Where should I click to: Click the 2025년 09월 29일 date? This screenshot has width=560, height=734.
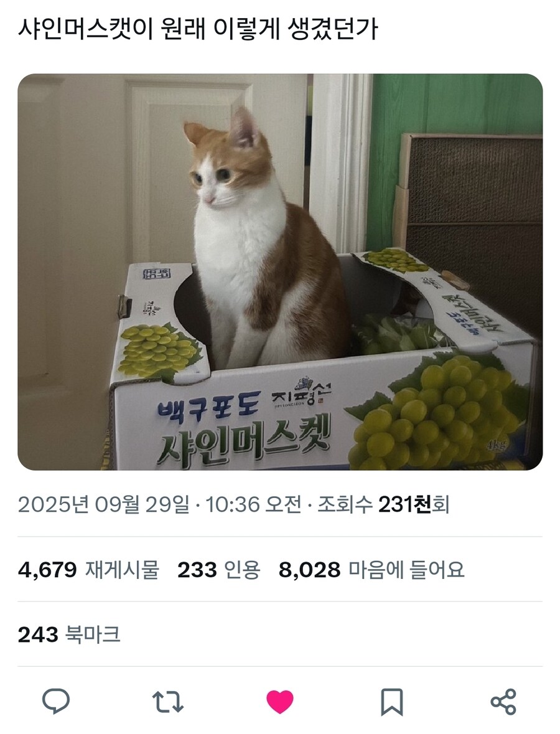point(103,505)
